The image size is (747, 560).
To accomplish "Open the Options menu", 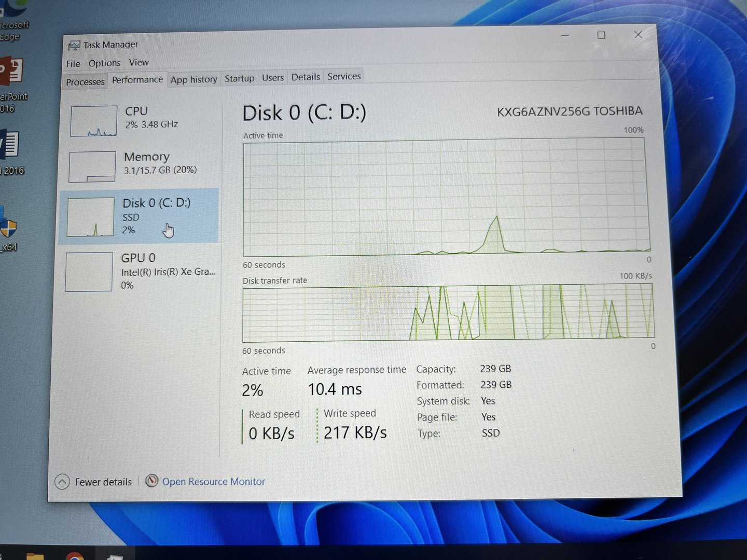I will click(x=104, y=63).
